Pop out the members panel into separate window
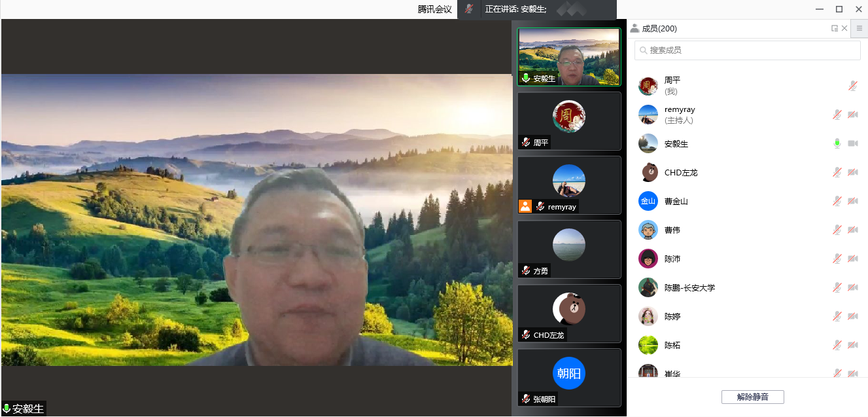The width and height of the screenshot is (868, 417). tap(835, 28)
